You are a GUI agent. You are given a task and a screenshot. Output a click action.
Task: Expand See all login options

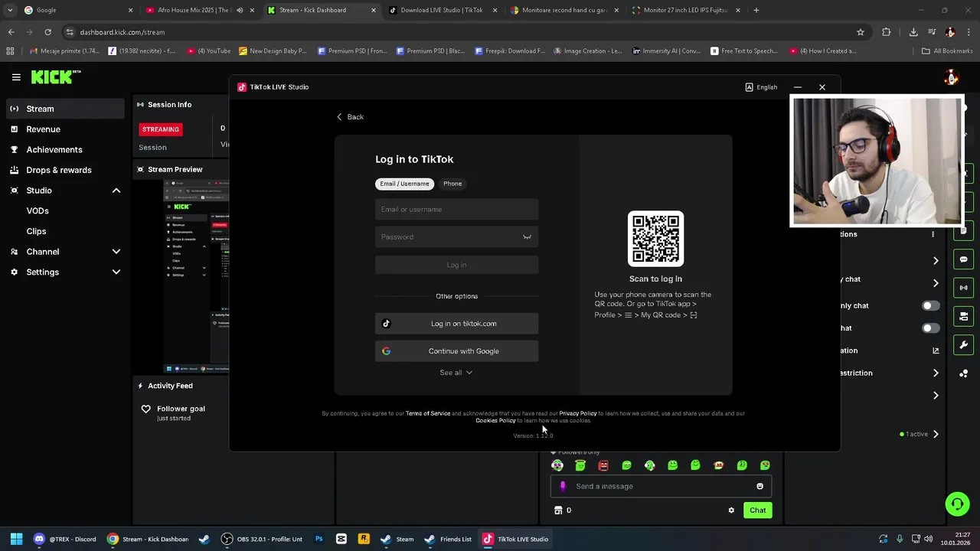[456, 373]
